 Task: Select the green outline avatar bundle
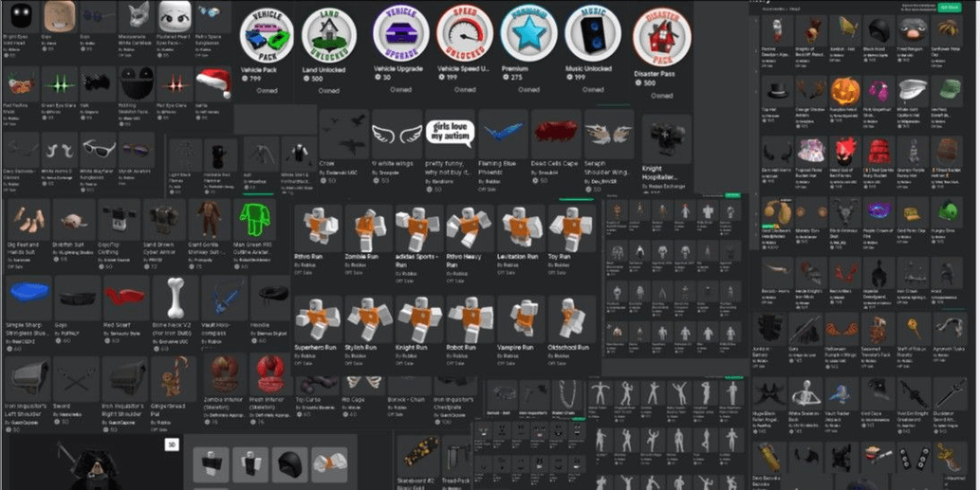pos(253,220)
